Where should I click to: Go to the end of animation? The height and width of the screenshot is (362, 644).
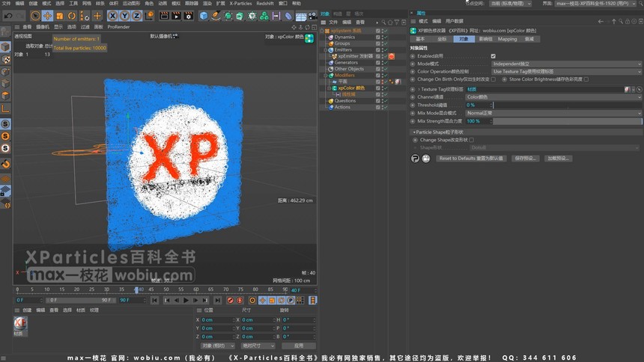click(x=218, y=301)
